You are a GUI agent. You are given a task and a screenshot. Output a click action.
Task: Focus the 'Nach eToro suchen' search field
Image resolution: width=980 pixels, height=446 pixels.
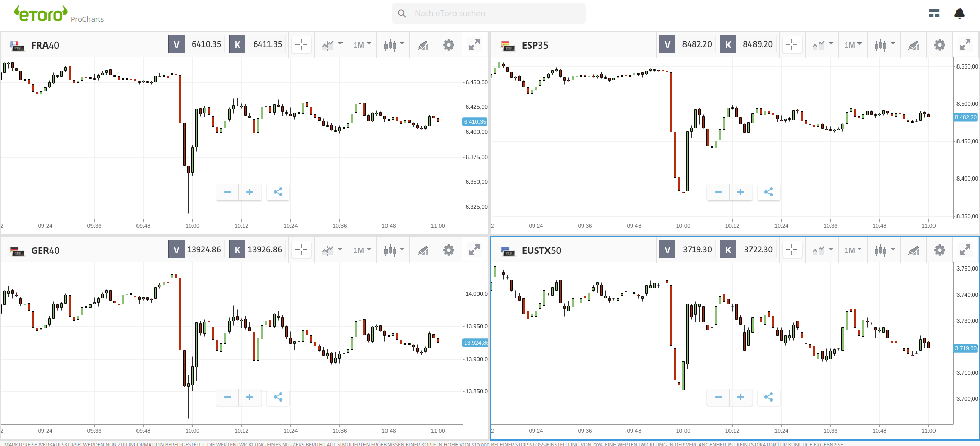coord(489,13)
